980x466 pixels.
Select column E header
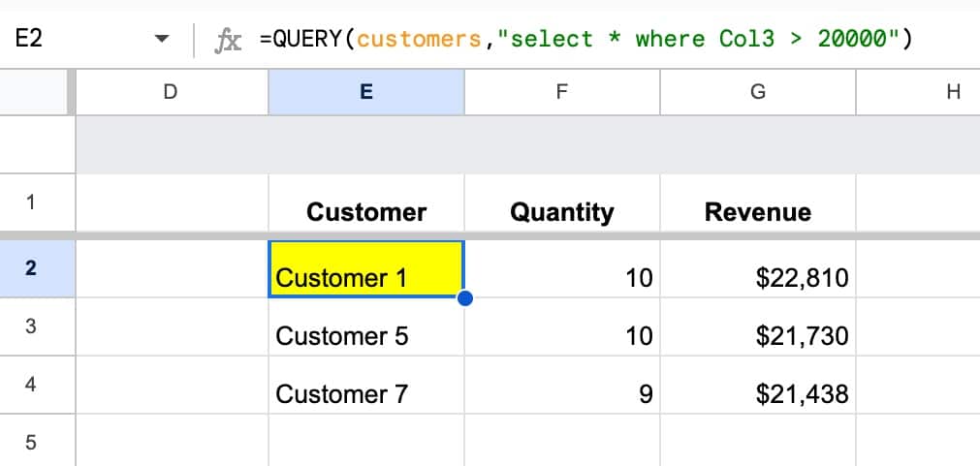(365, 92)
